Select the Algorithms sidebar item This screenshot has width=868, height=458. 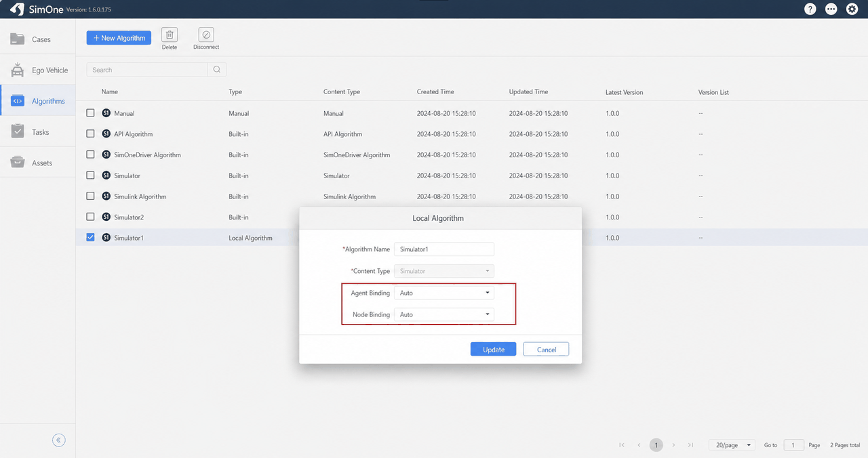pos(37,101)
